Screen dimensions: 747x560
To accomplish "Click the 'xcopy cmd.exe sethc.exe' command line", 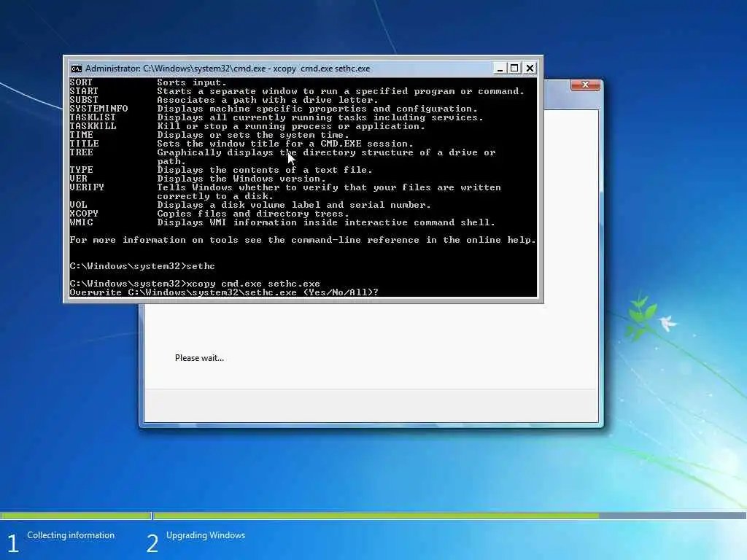I will pyautogui.click(x=195, y=284).
